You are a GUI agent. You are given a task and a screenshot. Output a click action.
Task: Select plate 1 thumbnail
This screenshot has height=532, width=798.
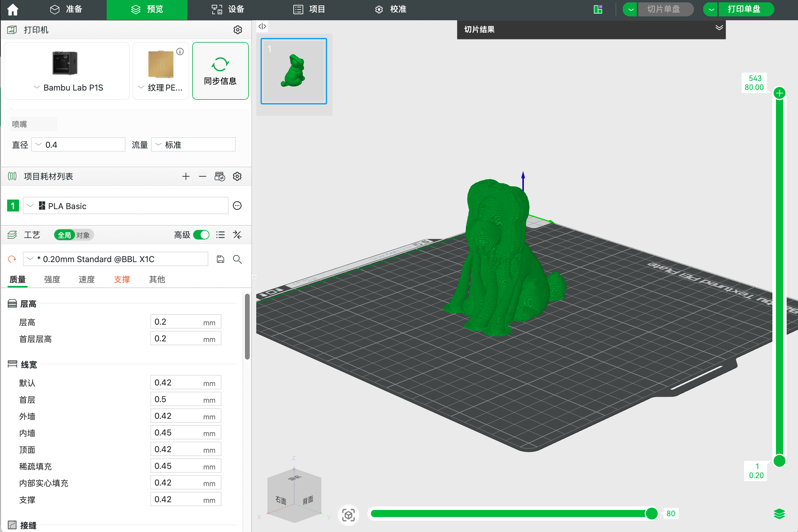point(294,71)
